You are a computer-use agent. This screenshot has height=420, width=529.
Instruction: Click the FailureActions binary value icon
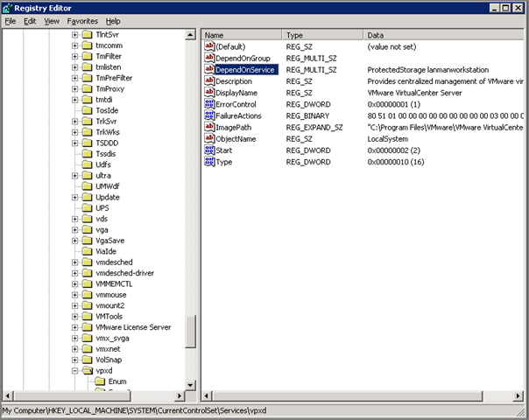click(209, 115)
